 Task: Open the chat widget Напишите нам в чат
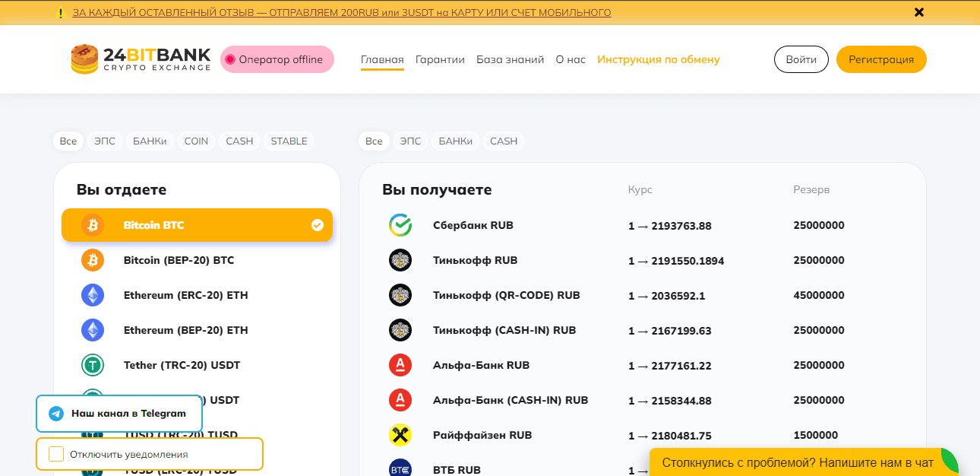click(797, 462)
